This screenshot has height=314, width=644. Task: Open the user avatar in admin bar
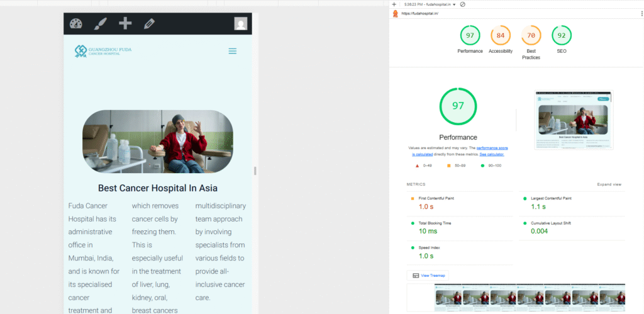[x=240, y=24]
